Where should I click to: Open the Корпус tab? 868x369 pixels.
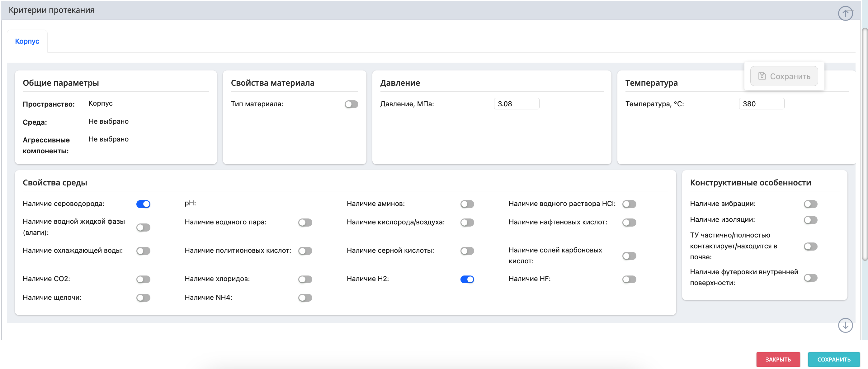pos(27,41)
